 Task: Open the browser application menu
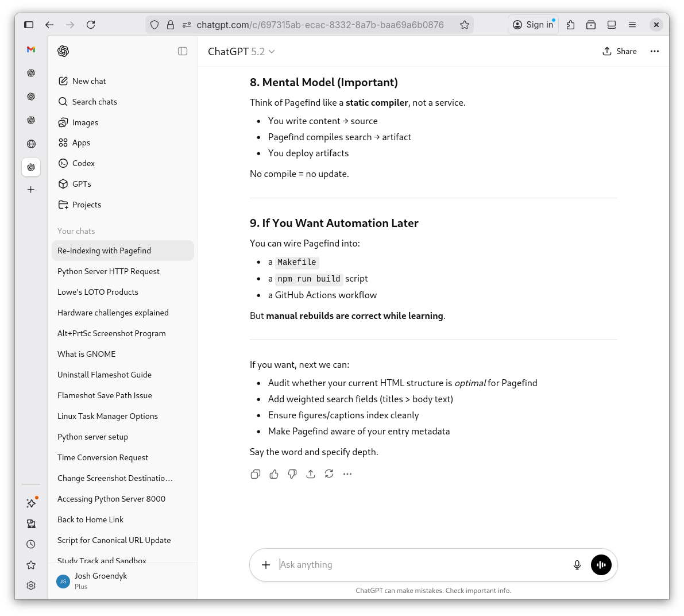click(632, 25)
